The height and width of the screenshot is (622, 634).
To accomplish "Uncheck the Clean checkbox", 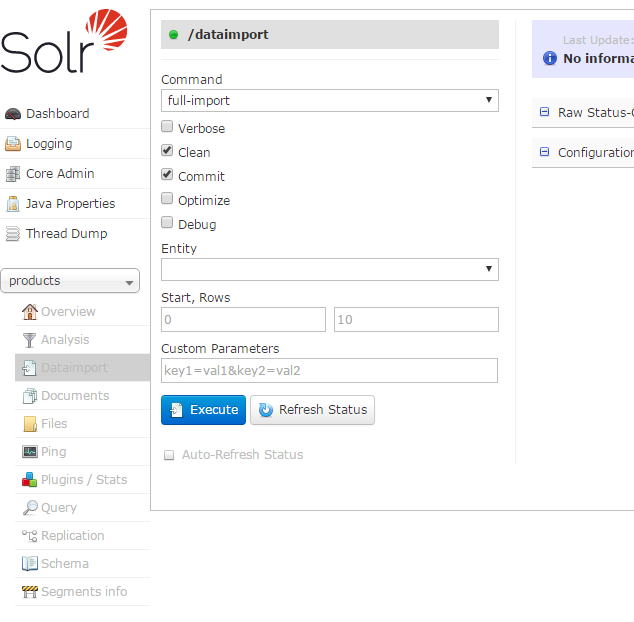I will [x=167, y=150].
